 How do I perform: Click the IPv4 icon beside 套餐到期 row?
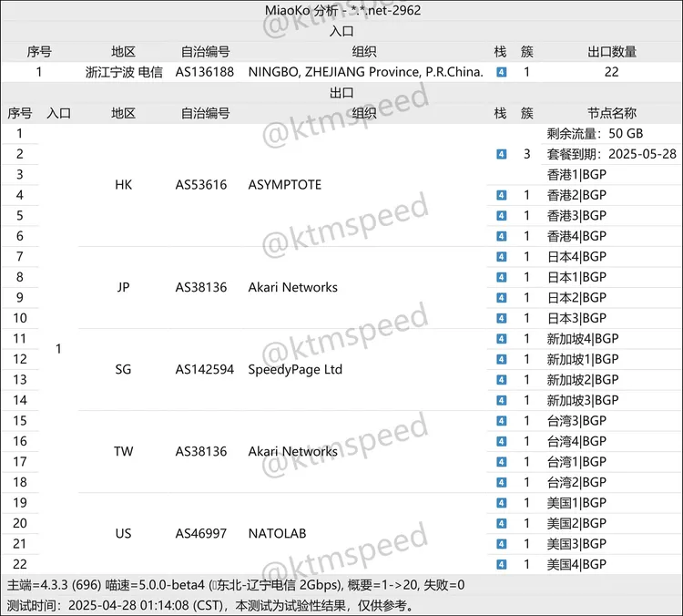[501, 154]
